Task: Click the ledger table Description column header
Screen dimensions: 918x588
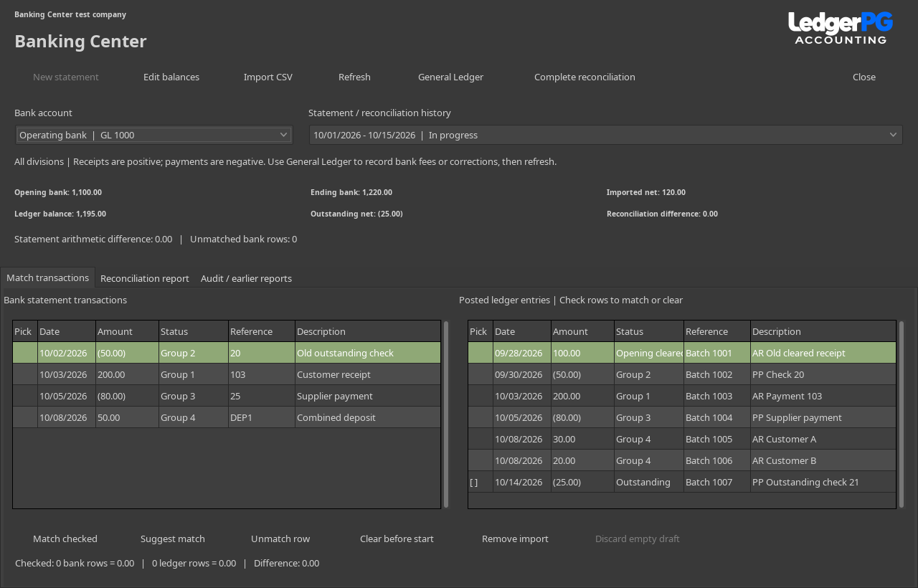Action: tap(823, 331)
